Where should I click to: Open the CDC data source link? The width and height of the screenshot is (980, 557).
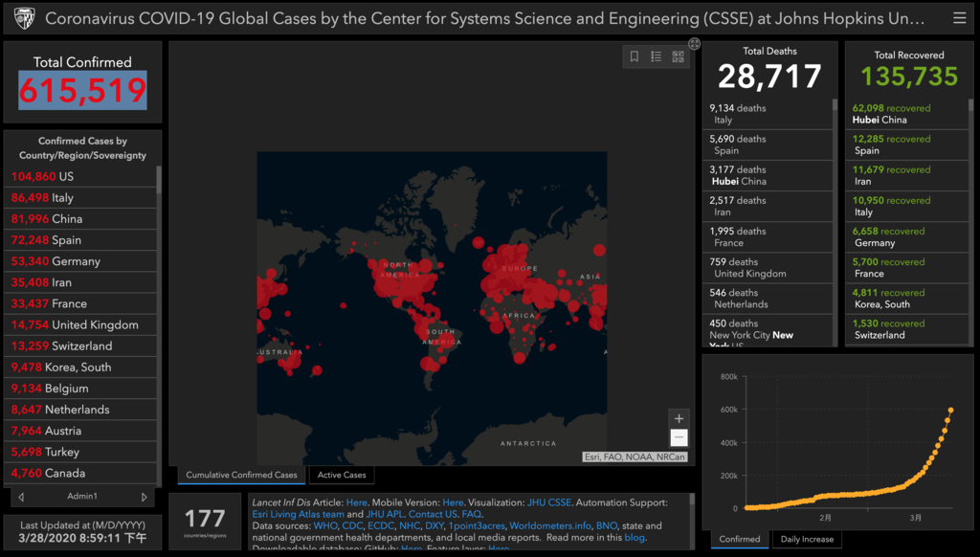point(352,525)
